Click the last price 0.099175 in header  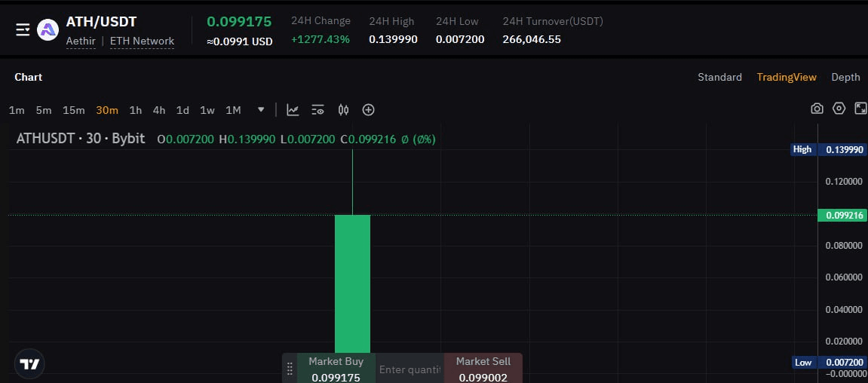tap(239, 22)
